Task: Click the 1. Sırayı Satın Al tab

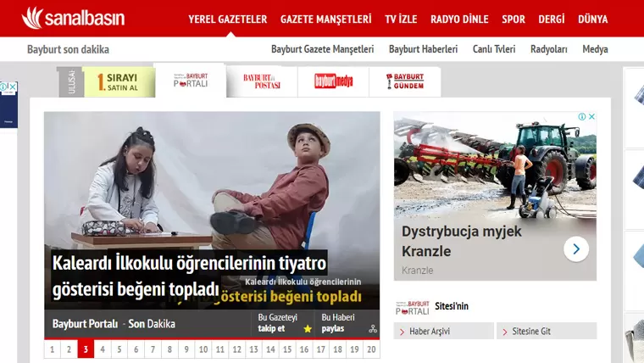Action: point(119,81)
